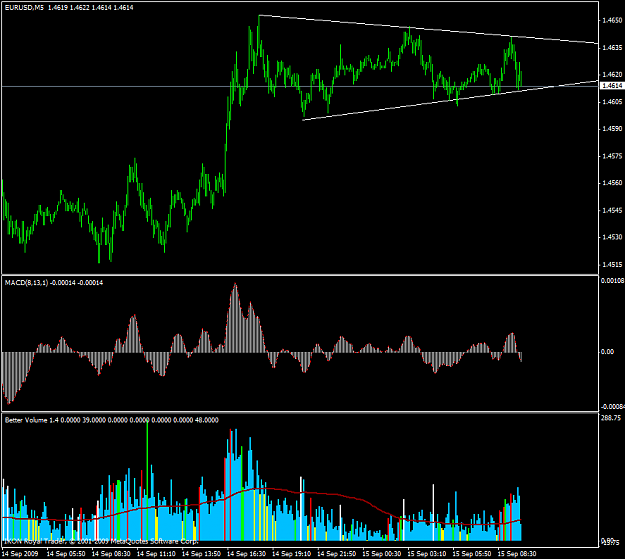
Task: Click the 15 Sep 05:50 time label
Action: coord(472,554)
